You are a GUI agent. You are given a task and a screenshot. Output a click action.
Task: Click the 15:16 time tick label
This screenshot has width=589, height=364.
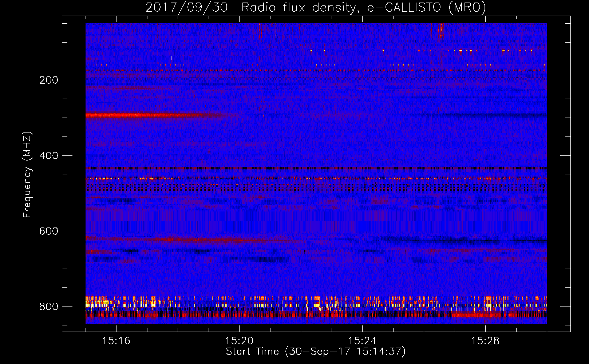click(116, 341)
